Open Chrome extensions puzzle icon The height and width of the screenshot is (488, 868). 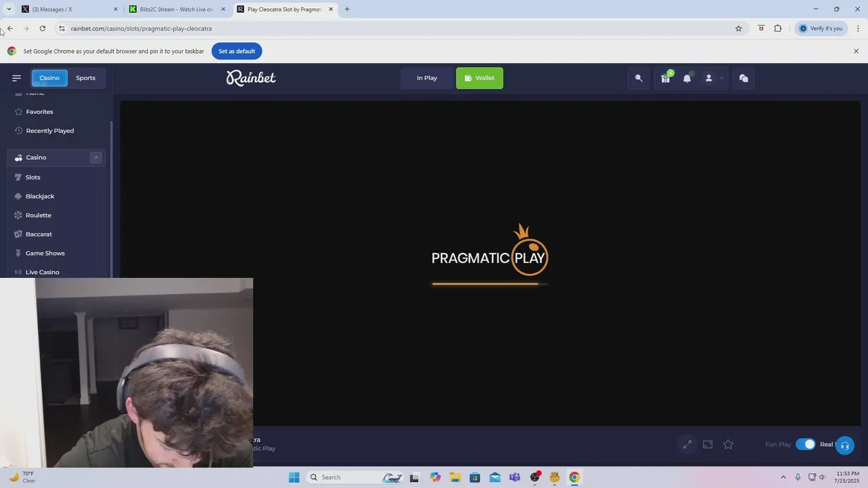pos(778,28)
